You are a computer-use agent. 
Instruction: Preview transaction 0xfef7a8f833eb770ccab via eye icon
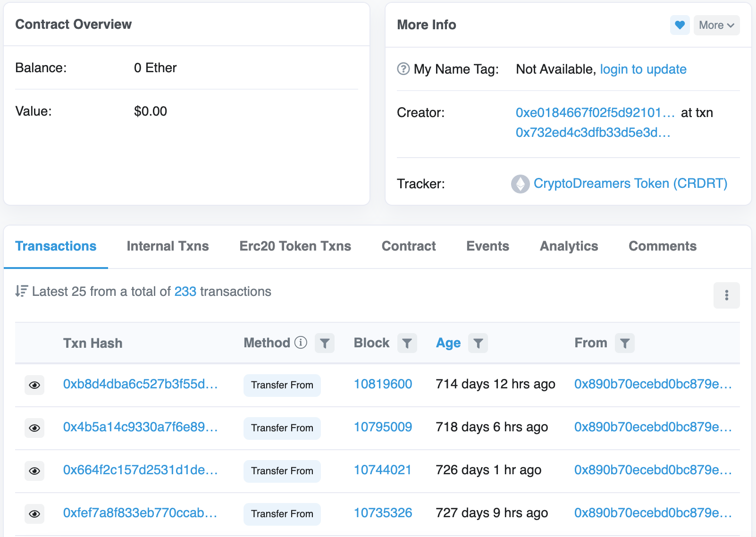coord(34,514)
